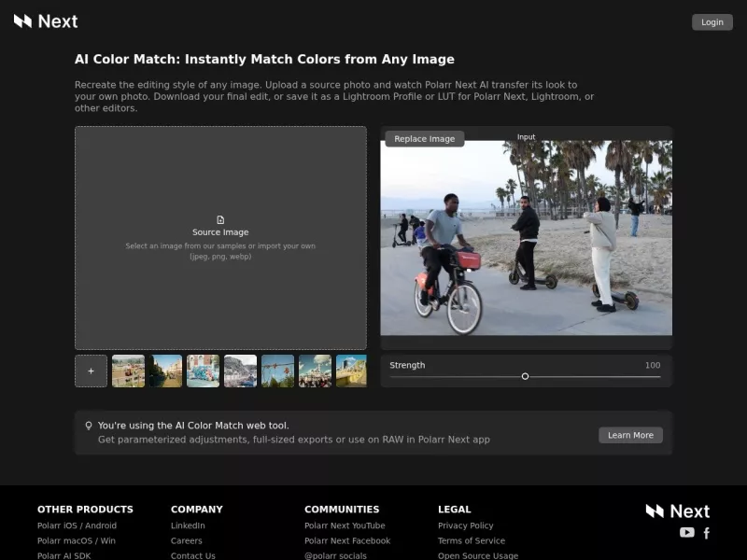747x560 pixels.
Task: Click the Strength slider handle
Action: (x=525, y=376)
